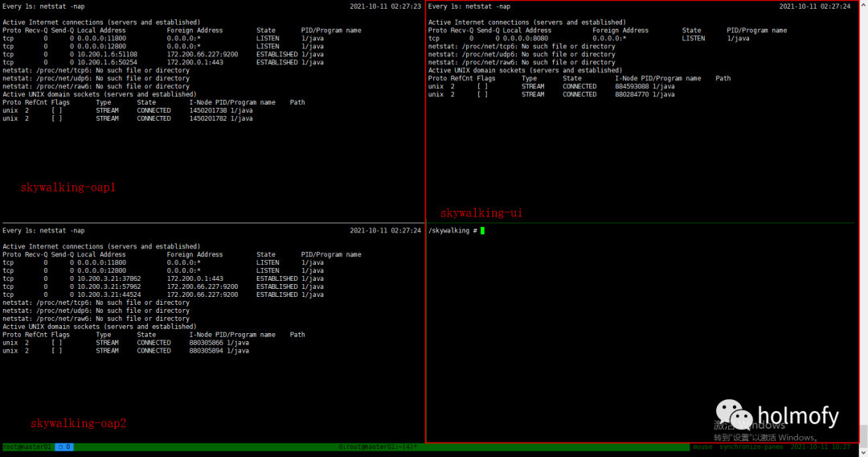The image size is (868, 457).
Task: Click LISTEN state in the 0.0.0.0:8080 row
Action: pyautogui.click(x=694, y=39)
